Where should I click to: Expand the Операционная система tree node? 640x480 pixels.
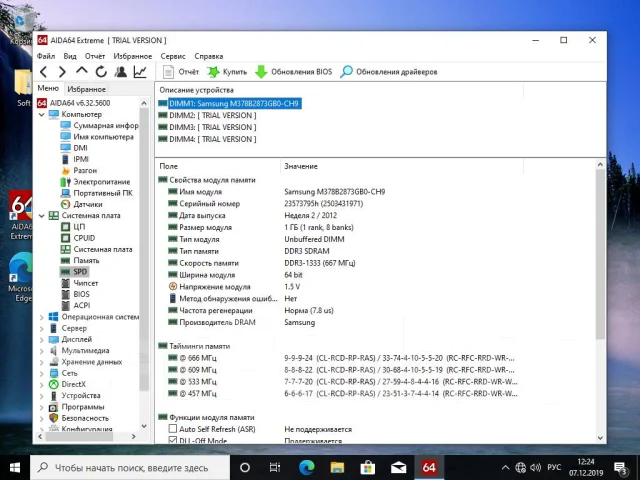(x=42, y=317)
